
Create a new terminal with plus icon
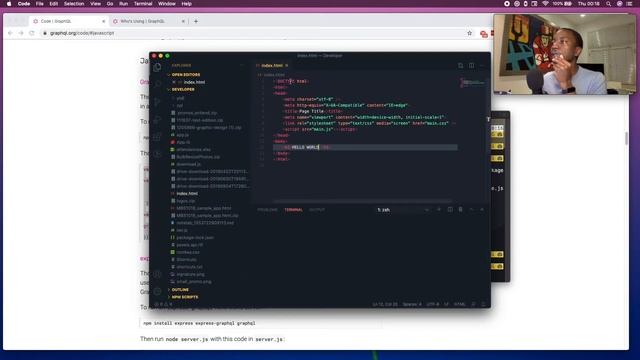(439, 209)
